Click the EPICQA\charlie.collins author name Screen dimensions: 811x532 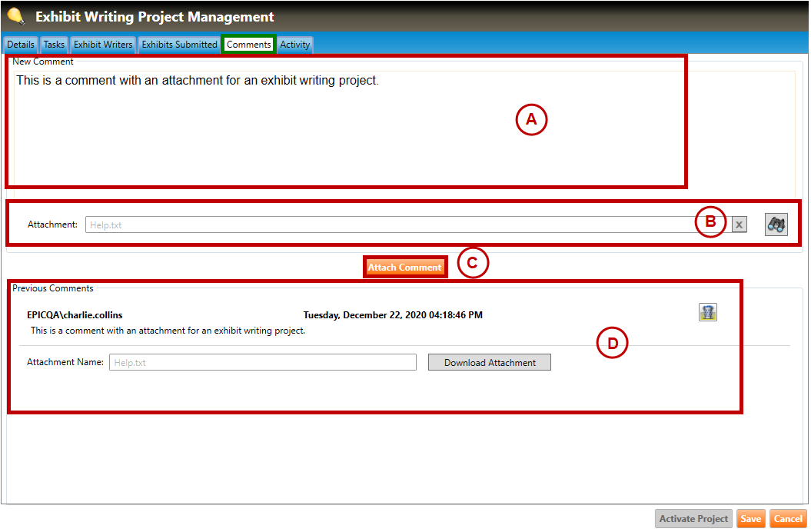75,315
